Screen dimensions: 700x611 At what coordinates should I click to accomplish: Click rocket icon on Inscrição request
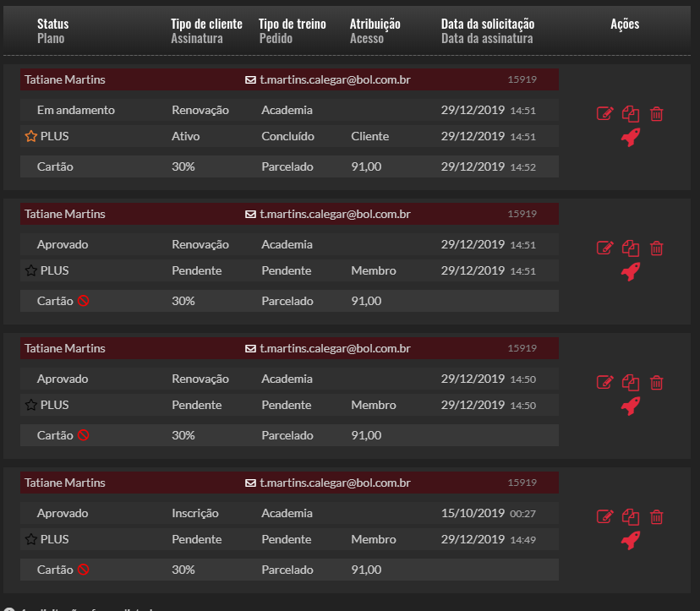click(x=631, y=541)
